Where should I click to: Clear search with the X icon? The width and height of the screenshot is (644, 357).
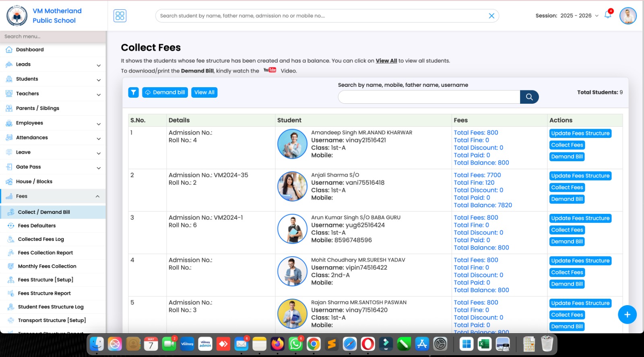pos(491,16)
